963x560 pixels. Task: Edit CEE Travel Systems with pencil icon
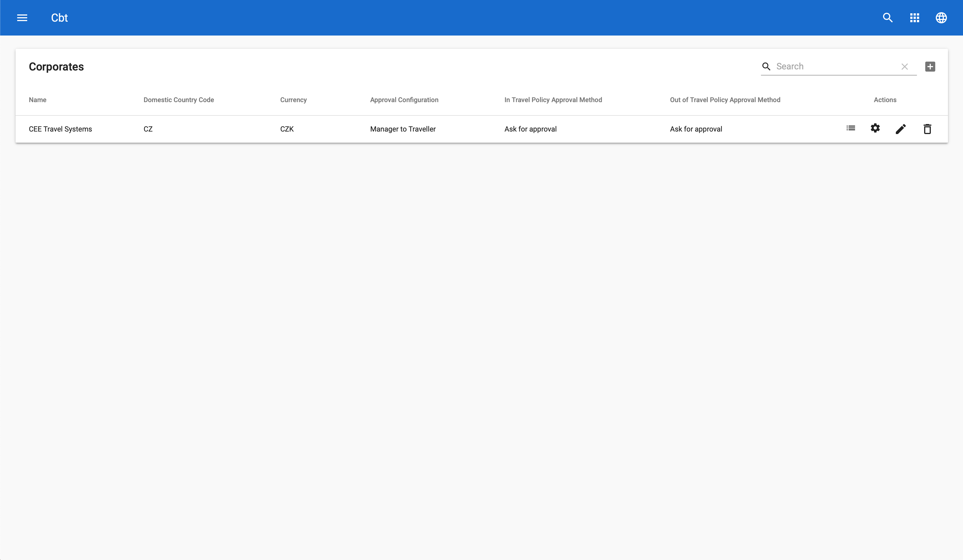901,129
